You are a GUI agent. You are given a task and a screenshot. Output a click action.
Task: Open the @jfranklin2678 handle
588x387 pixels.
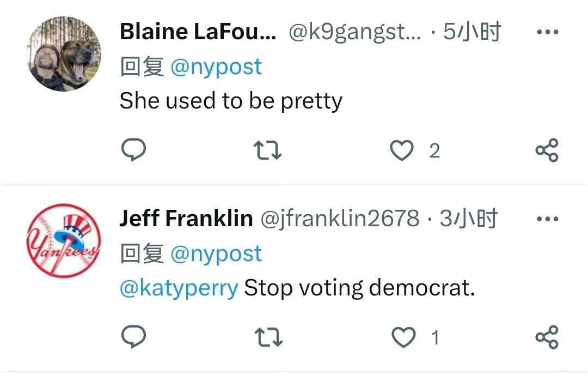point(340,219)
